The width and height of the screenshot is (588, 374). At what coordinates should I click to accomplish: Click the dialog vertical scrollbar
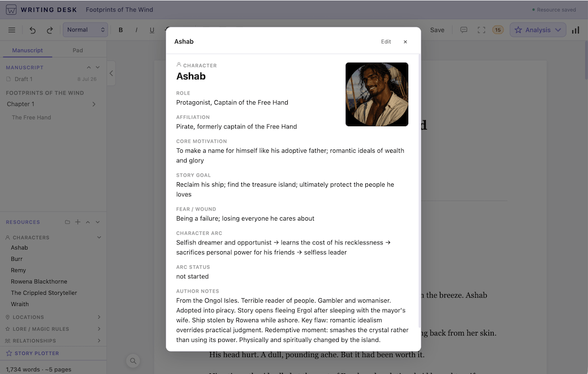[420, 191]
